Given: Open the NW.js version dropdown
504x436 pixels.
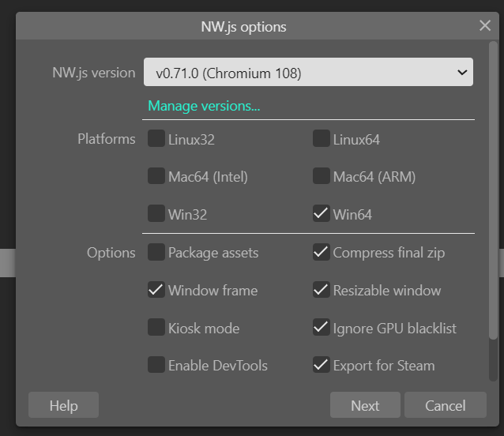Looking at the screenshot, I should click(308, 72).
